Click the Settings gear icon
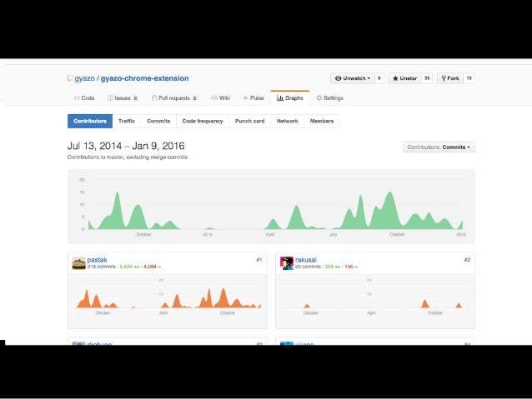Image resolution: width=532 pixels, height=399 pixels. 319,98
